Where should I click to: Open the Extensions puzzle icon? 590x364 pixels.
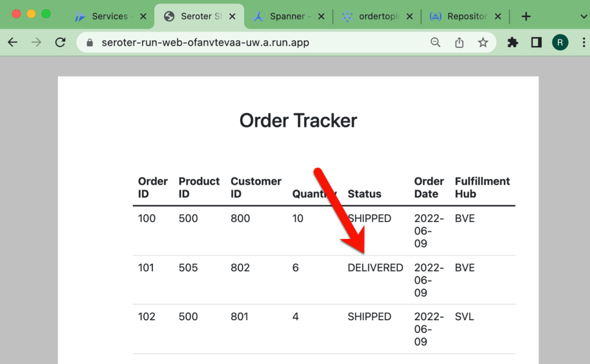513,42
